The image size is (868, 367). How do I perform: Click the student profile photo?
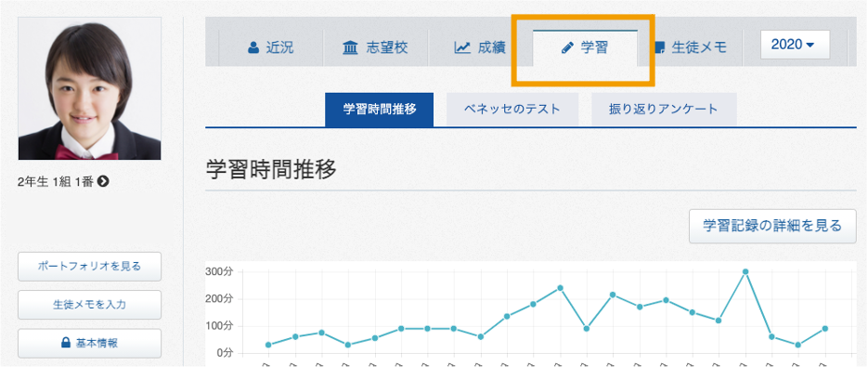(90, 88)
